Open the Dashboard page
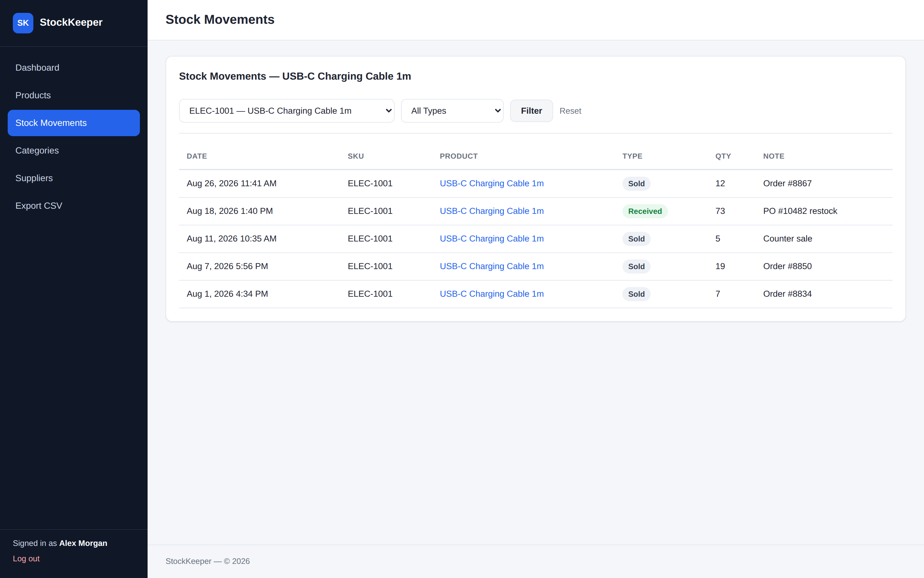This screenshot has height=578, width=924. point(74,68)
